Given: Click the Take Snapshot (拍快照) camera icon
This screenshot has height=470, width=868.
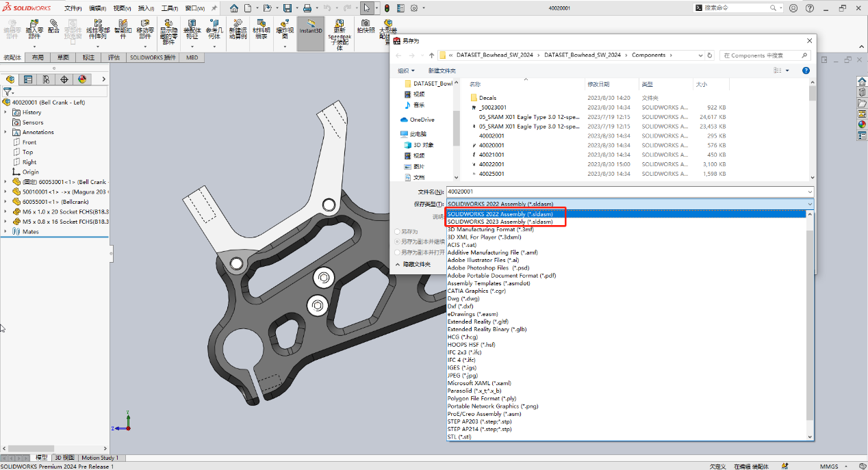Looking at the screenshot, I should click(x=365, y=27).
